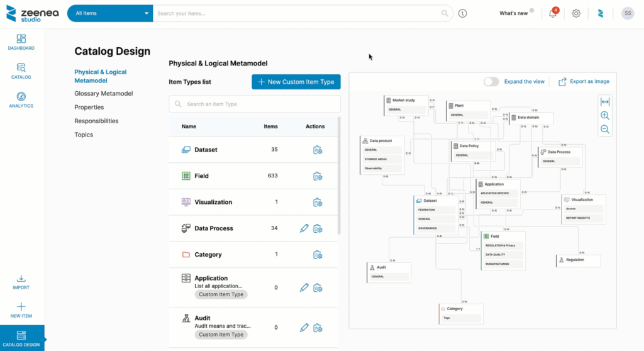The image size is (644, 351).
Task: Click the notifications bell icon
Action: tap(553, 13)
